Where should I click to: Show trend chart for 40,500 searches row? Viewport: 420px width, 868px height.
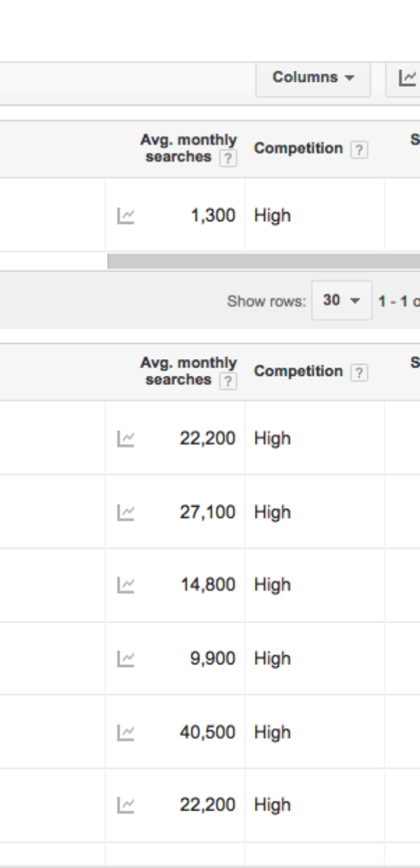click(x=125, y=732)
